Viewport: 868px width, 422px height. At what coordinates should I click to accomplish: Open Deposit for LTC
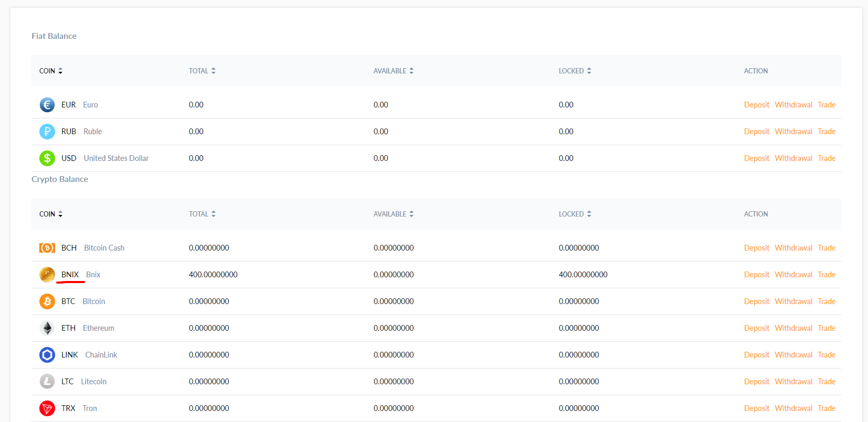tap(757, 382)
